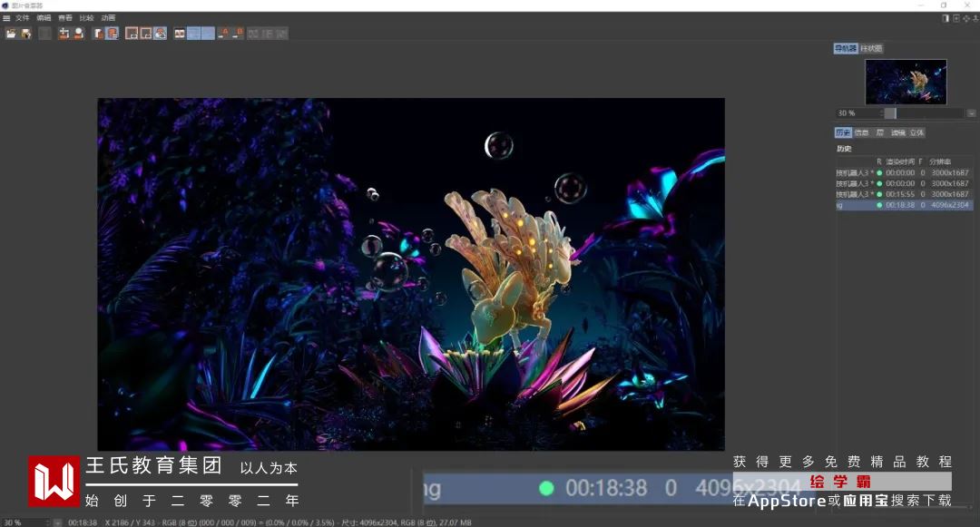Switch to the 信息 tab
Viewport: 980px width, 527px height.
coord(862,132)
